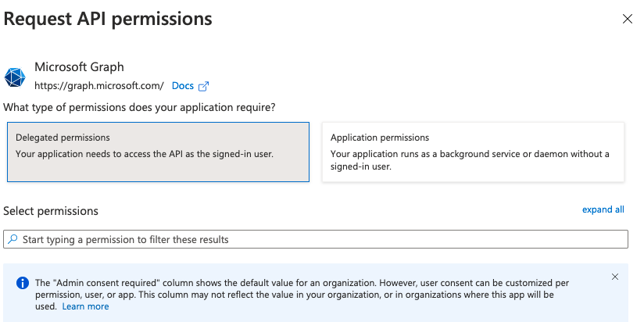Open the Learn more link

tap(85, 306)
